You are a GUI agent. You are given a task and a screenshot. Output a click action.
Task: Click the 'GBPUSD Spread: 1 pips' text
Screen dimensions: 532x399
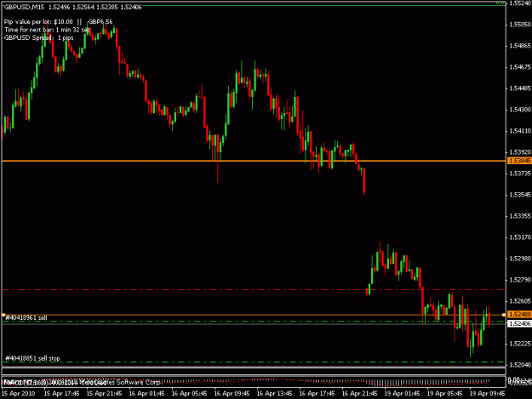[38, 38]
